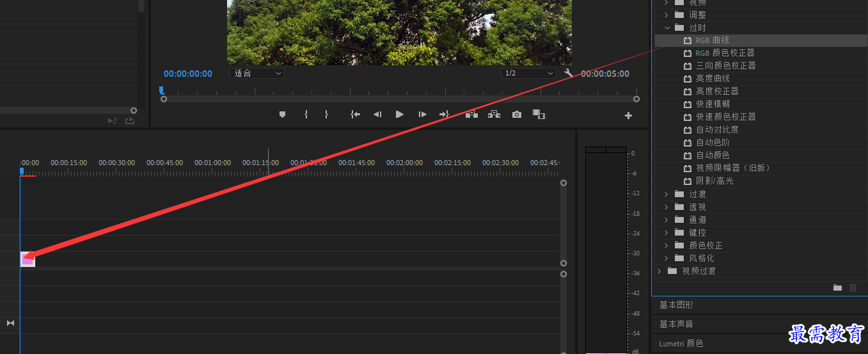
Task: Click the 通道 folder icon
Action: 679,220
